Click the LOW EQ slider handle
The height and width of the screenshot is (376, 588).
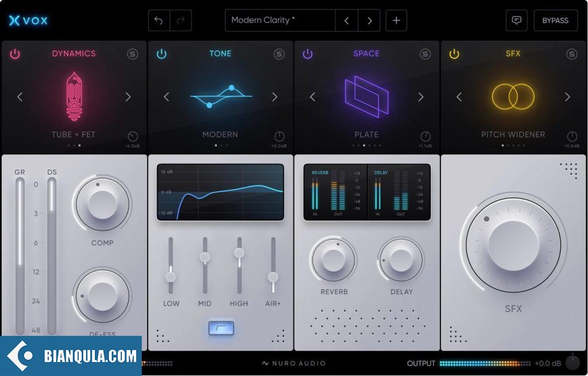[x=171, y=277]
